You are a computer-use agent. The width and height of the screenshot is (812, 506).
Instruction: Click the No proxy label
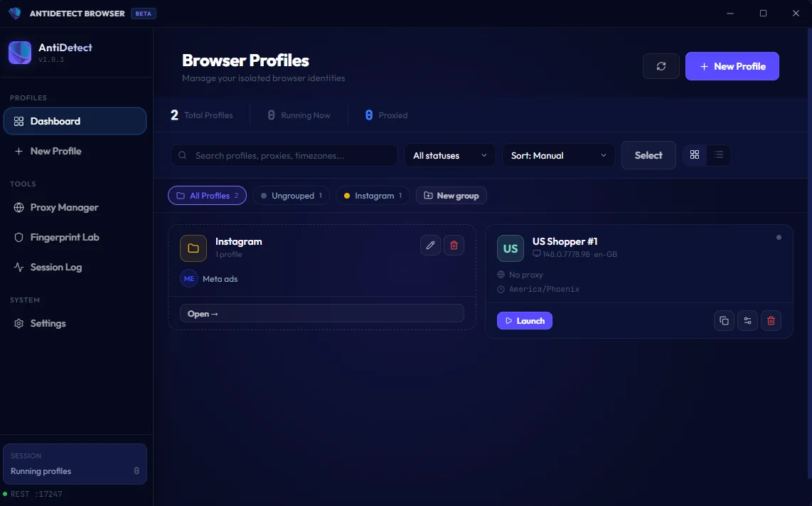click(526, 275)
